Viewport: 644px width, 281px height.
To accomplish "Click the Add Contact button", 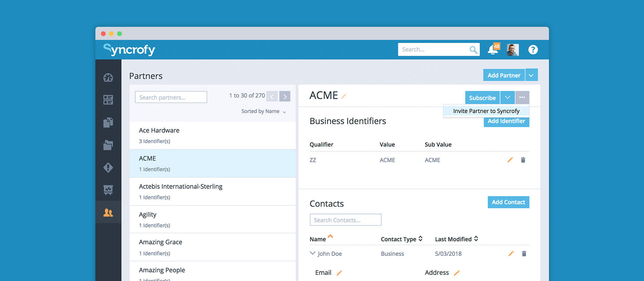I will click(508, 202).
